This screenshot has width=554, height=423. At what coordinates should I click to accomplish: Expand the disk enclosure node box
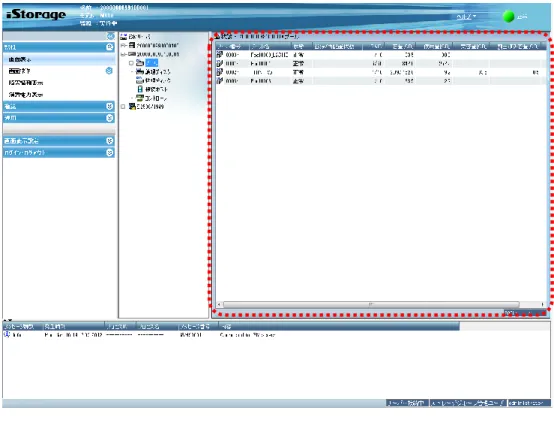coord(123,106)
